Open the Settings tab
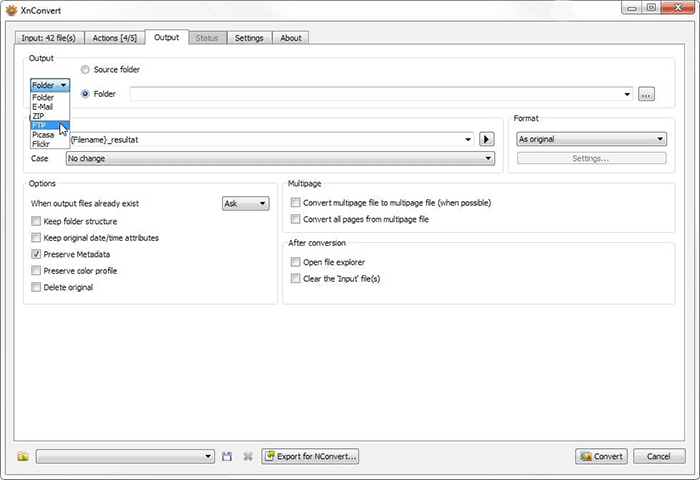Image resolution: width=700 pixels, height=480 pixels. [x=249, y=38]
